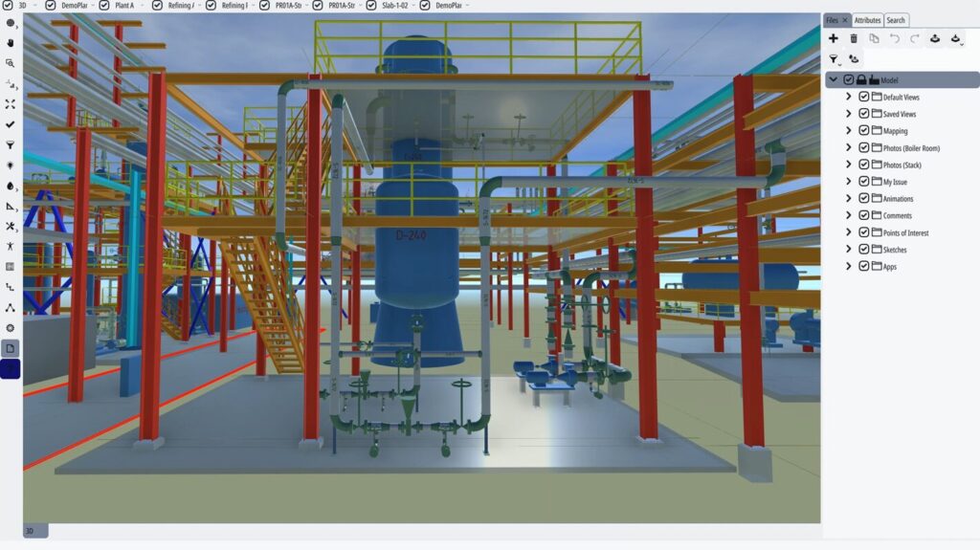Switch to the Attributes tab
Viewport: 980px width, 550px height.
(x=867, y=21)
